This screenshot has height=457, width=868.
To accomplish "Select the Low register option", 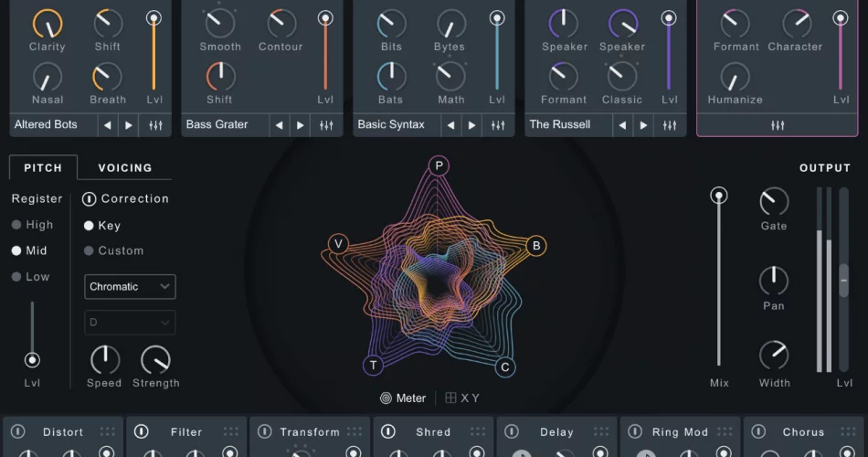I will 31,277.
